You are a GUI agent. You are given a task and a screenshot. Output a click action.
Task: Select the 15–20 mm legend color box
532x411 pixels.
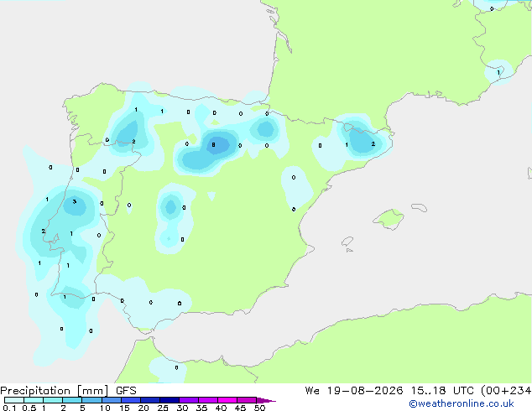(x=131, y=400)
